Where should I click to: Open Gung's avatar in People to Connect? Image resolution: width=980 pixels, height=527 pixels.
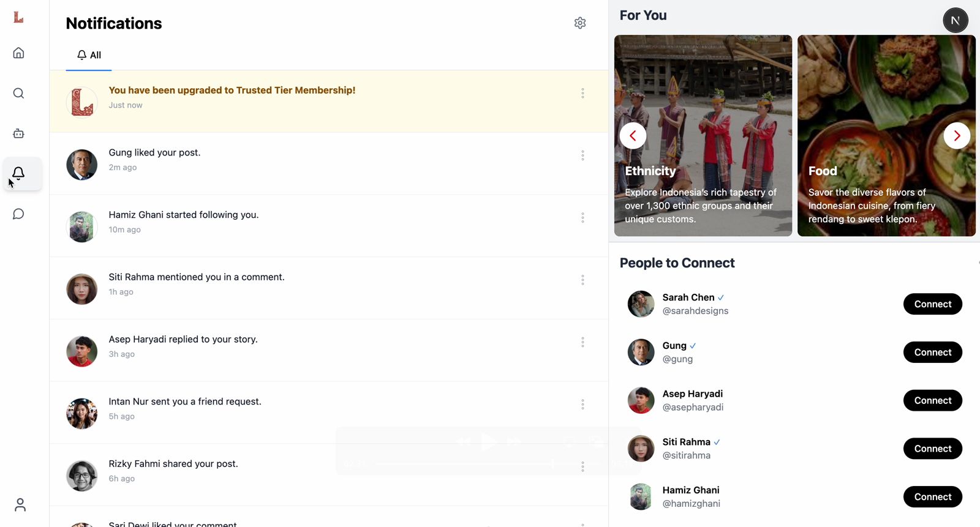tap(641, 353)
